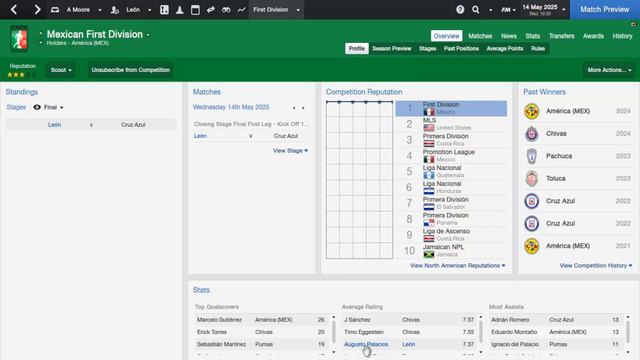Open the Stages link in Standings
This screenshot has height=360, width=640.
coord(16,107)
